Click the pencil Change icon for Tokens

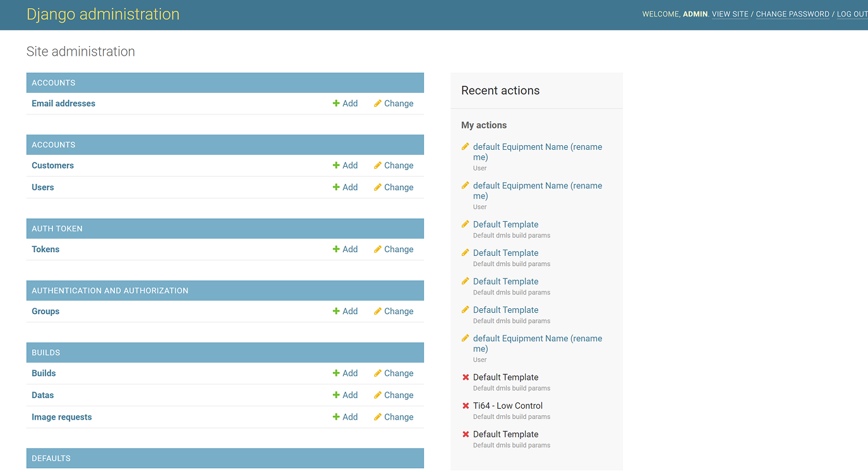(x=378, y=250)
